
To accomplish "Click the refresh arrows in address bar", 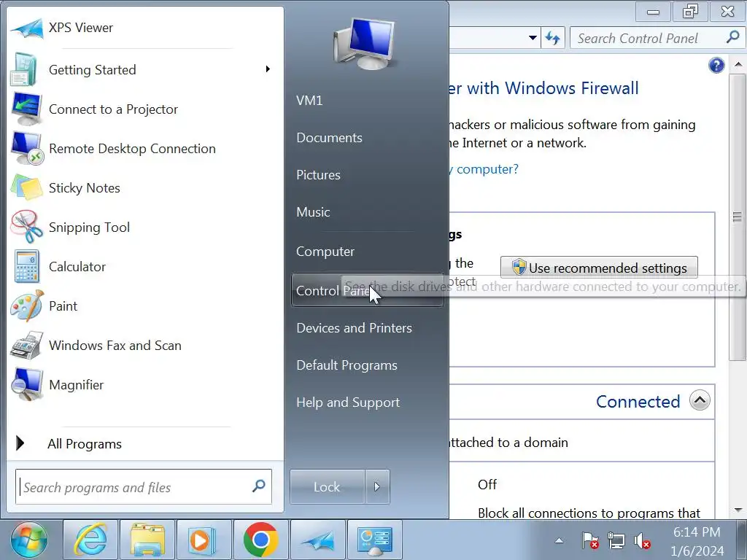I will [553, 38].
